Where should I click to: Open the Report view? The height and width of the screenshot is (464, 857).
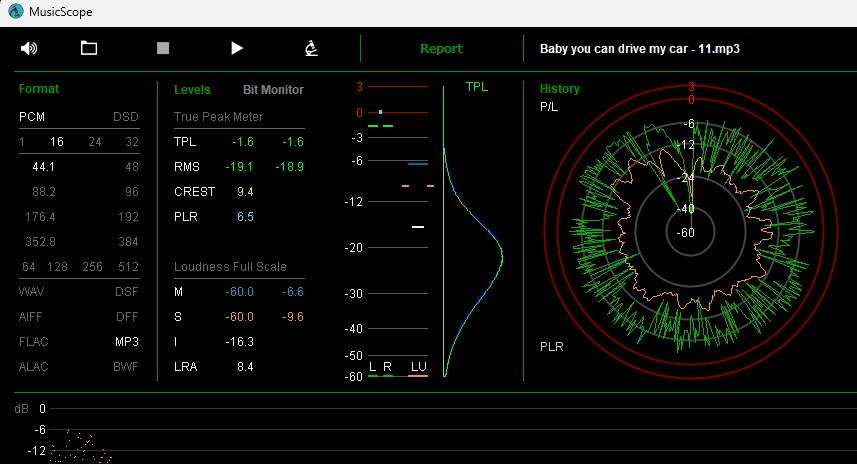(441, 49)
